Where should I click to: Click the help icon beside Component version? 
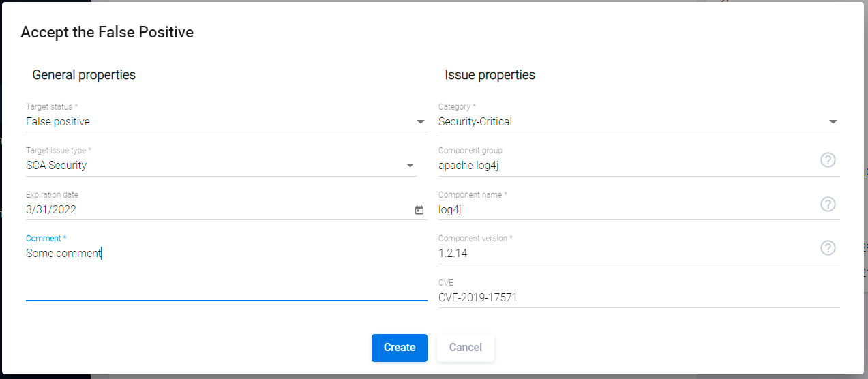tap(828, 248)
